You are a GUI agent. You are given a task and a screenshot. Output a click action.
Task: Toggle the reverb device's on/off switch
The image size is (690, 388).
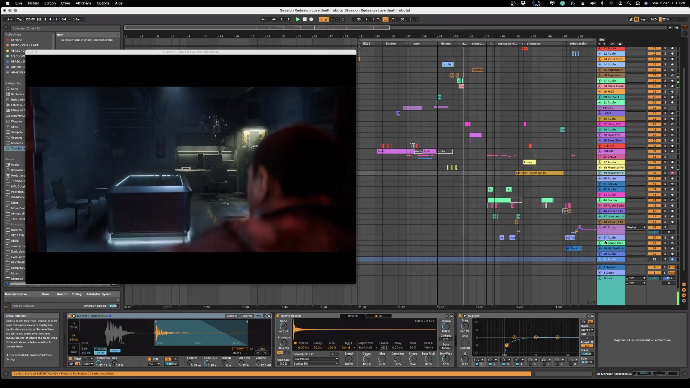278,316
